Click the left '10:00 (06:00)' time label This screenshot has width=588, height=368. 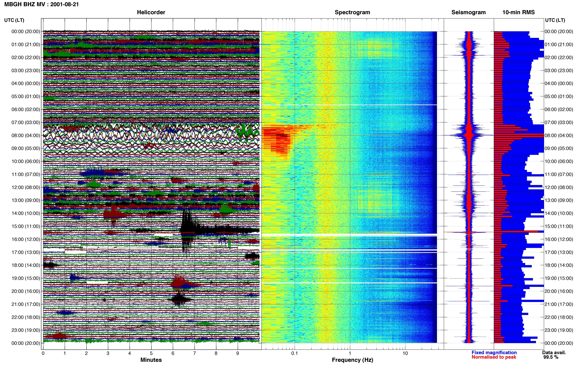(x=26, y=161)
